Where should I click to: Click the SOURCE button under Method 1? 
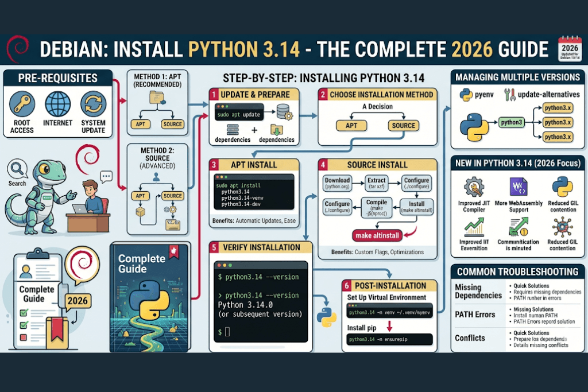pos(172,124)
